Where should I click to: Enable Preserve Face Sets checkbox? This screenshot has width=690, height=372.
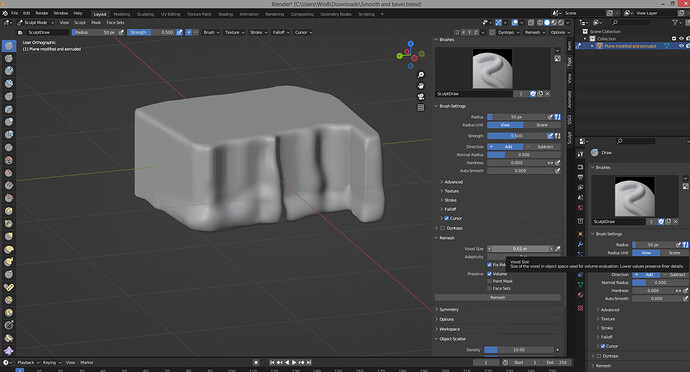click(x=489, y=288)
